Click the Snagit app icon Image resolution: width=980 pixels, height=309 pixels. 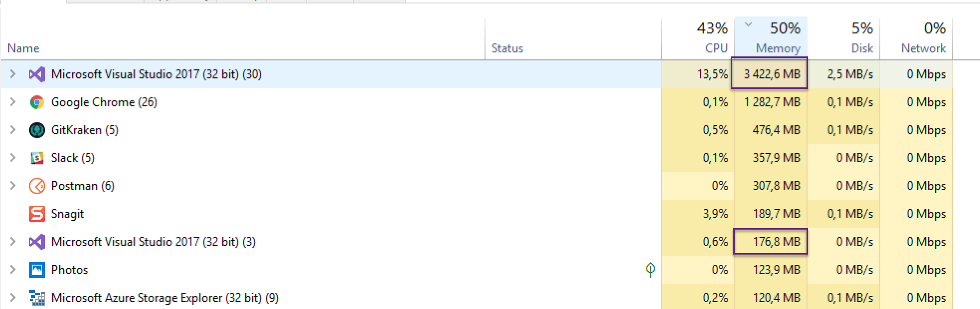(36, 214)
